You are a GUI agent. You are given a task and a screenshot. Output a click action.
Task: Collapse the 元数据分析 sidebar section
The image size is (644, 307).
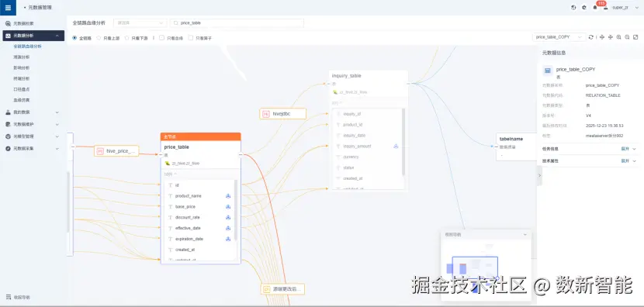click(x=57, y=36)
